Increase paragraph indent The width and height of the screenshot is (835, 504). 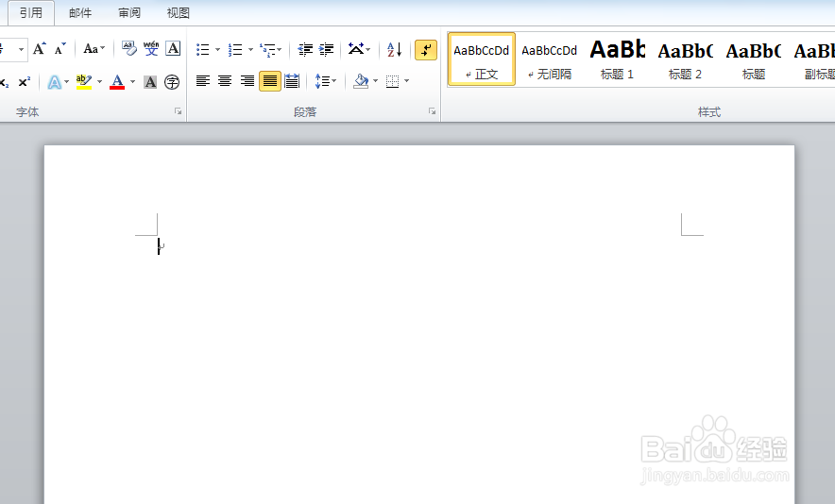327,50
